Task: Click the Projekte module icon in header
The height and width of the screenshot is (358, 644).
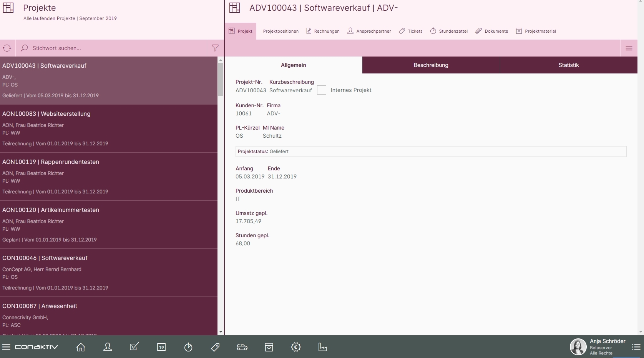Action: coord(8,8)
